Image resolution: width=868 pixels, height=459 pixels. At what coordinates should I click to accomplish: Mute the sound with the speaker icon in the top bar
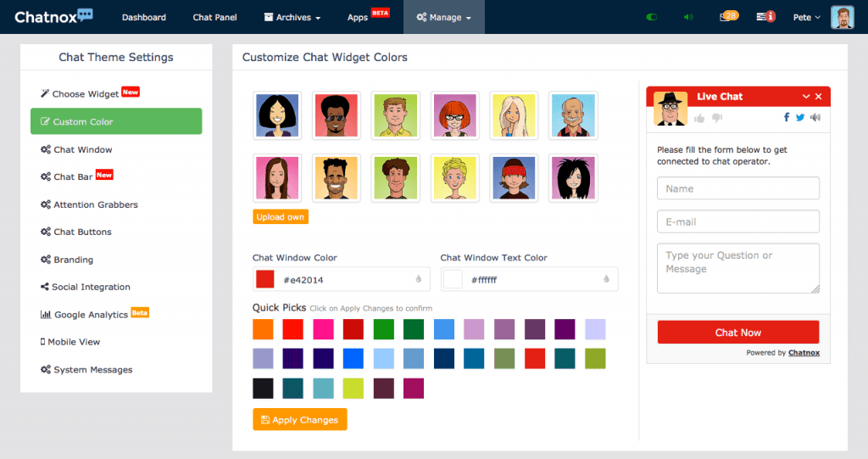click(x=688, y=17)
